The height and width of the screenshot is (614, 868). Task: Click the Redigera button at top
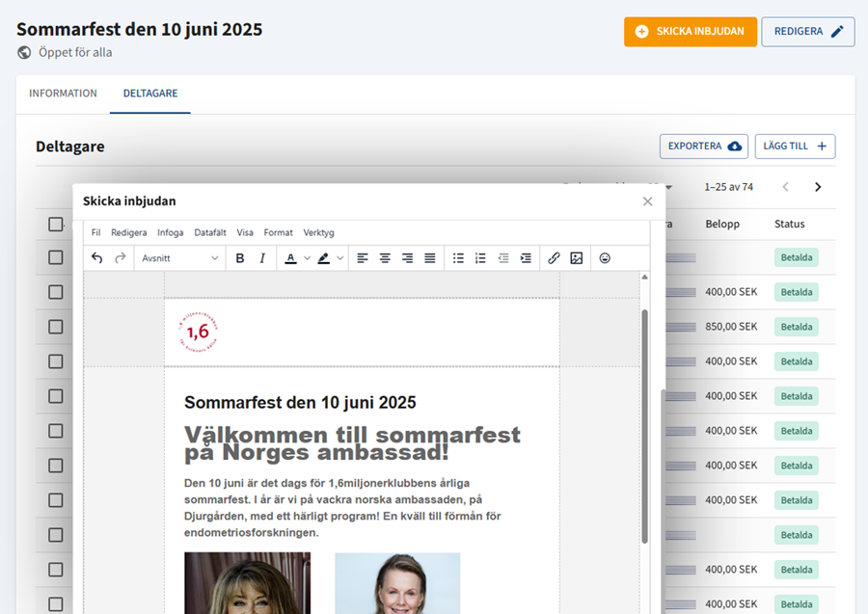(x=808, y=32)
